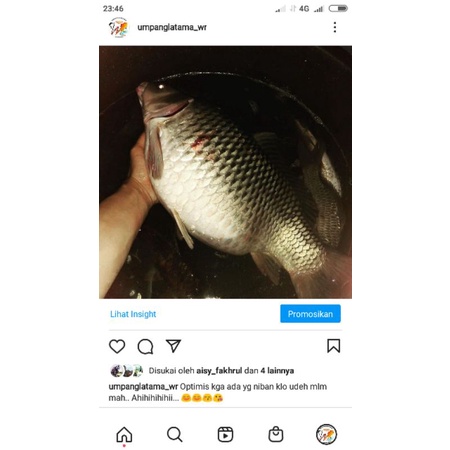Viewport: 450px width, 450px height.
Task: Share post with paper plane icon
Action: pos(173,346)
